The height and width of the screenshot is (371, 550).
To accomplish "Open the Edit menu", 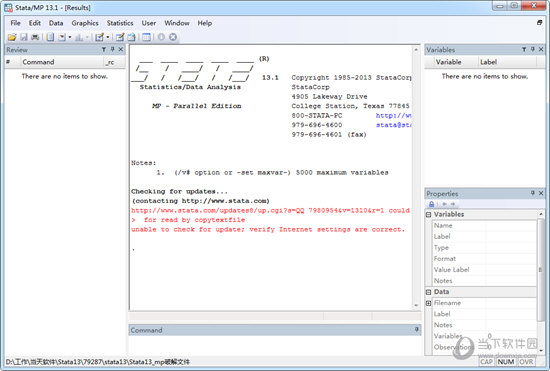I will pyautogui.click(x=35, y=23).
